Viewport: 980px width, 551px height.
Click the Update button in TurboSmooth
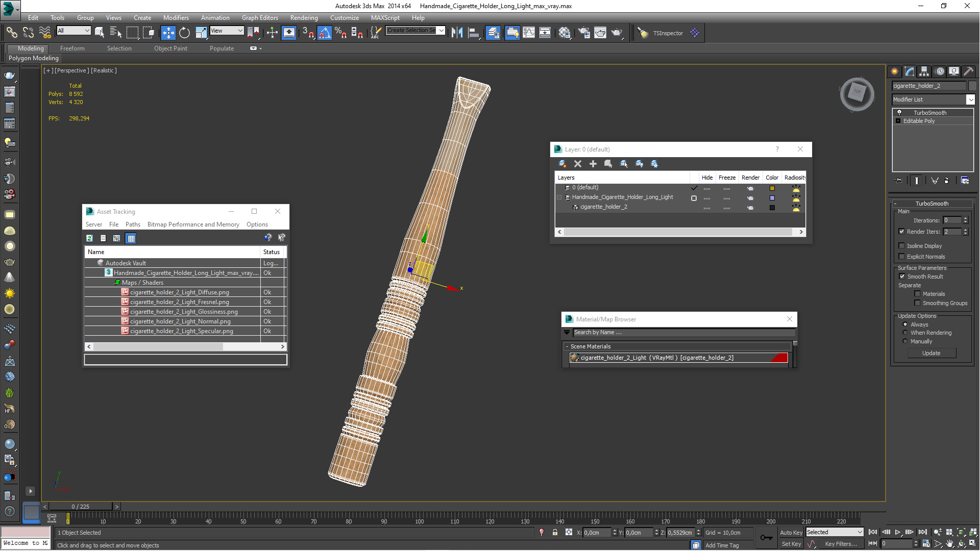932,353
